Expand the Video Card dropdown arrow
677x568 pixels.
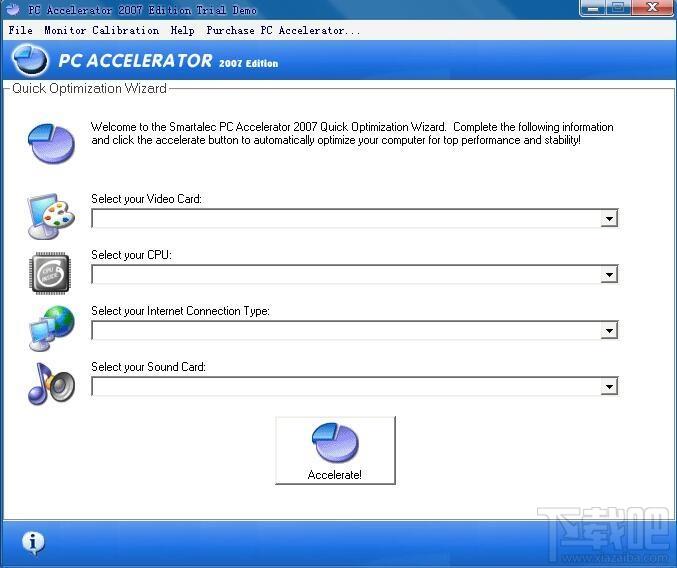point(609,218)
